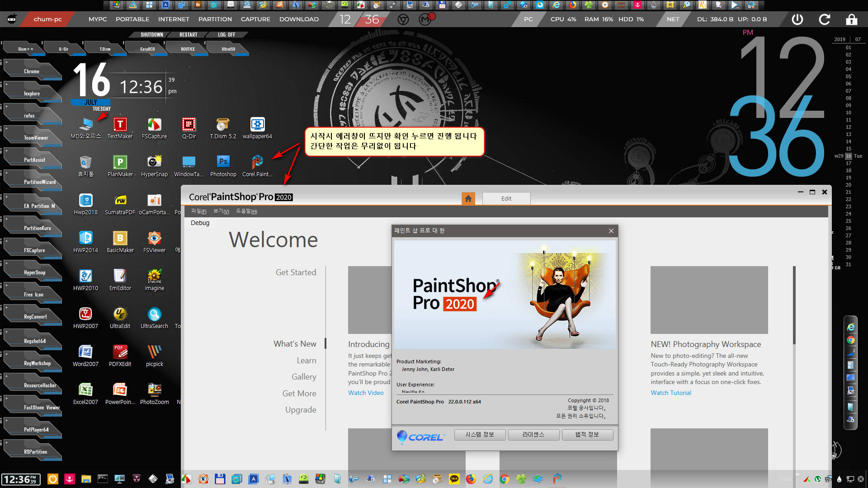The width and height of the screenshot is (868, 488).
Task: Open the Imagine desktop icon
Action: pyautogui.click(x=154, y=280)
